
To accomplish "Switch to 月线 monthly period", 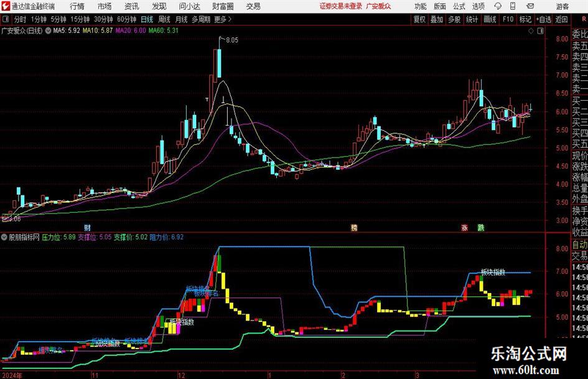I will pos(181,19).
